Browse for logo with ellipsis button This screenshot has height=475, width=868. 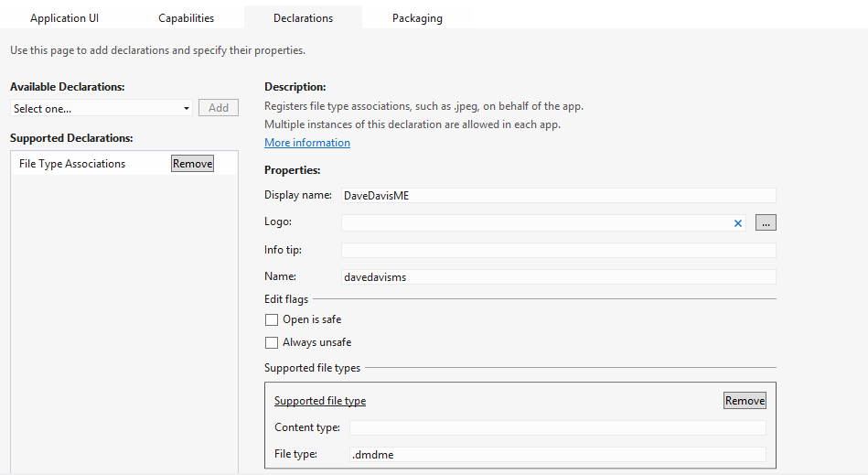(766, 222)
